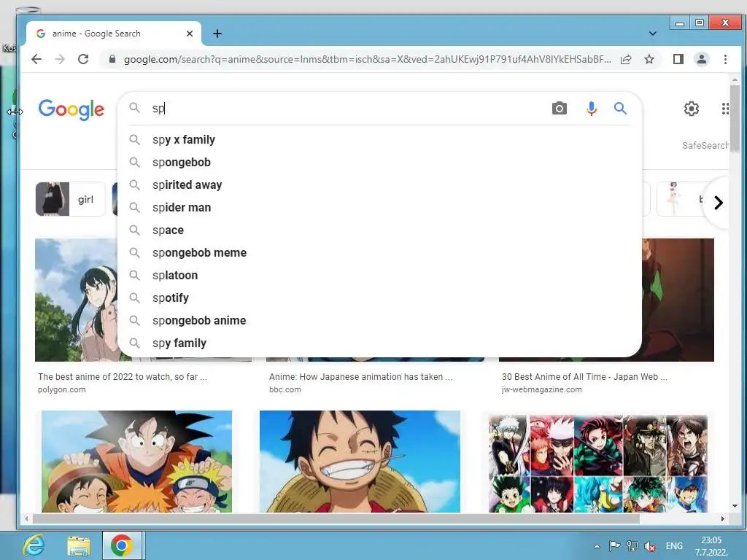Open the anime characters collage image

tap(598, 463)
